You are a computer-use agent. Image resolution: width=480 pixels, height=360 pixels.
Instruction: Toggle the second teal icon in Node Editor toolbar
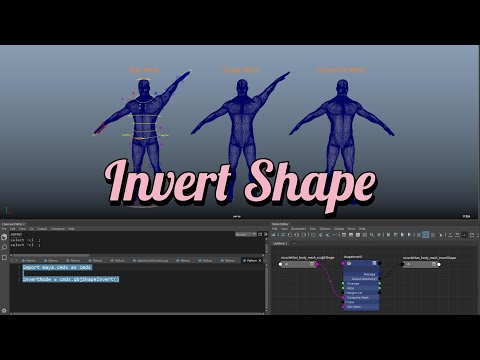tap(283, 235)
